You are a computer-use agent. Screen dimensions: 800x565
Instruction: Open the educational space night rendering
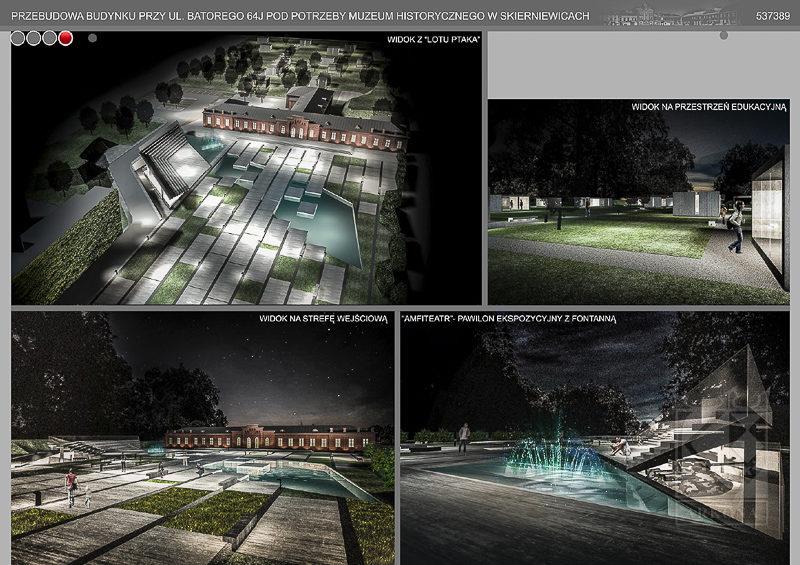pyautogui.click(x=639, y=202)
